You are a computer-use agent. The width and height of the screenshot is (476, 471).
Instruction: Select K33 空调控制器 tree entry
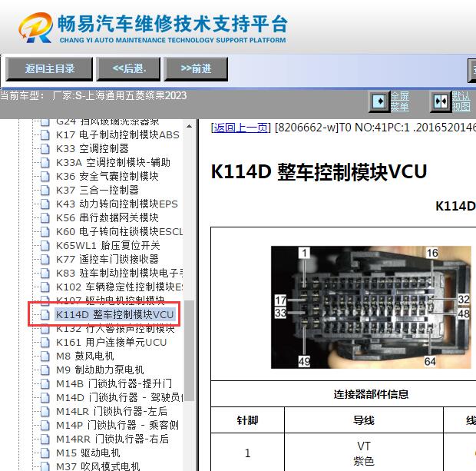click(x=92, y=148)
